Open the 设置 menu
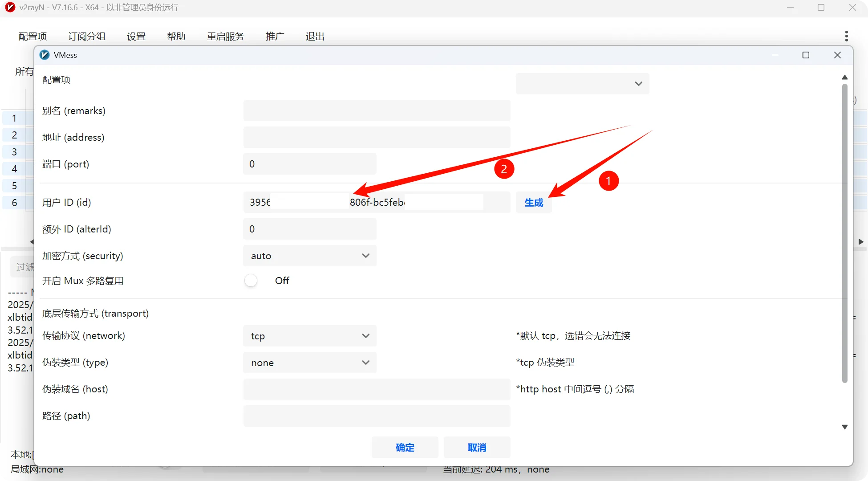868x481 pixels. [x=136, y=37]
